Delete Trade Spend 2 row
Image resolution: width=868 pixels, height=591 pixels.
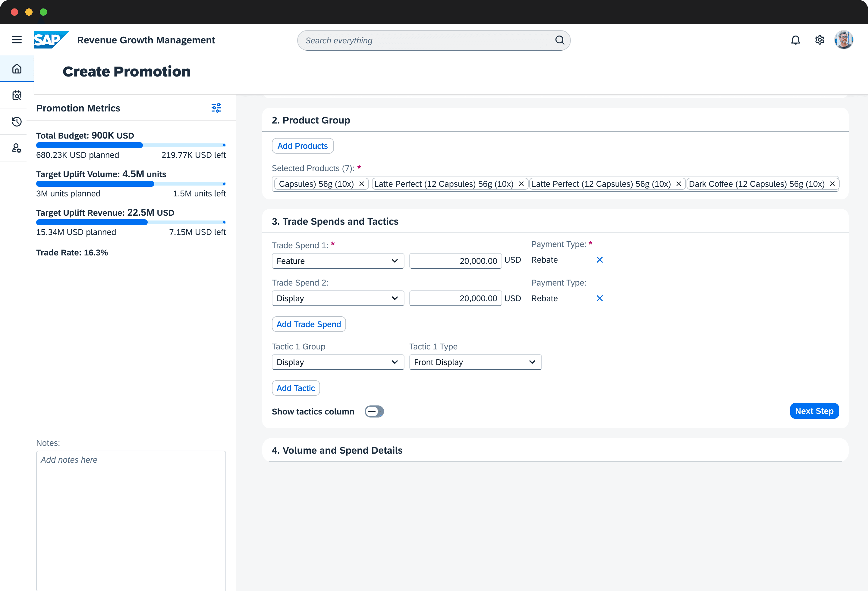599,298
